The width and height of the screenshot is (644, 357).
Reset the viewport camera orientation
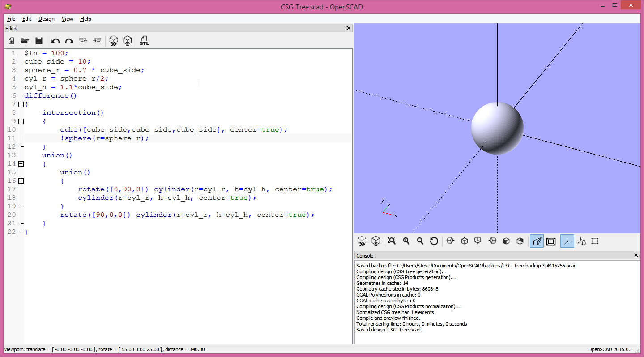click(x=434, y=241)
